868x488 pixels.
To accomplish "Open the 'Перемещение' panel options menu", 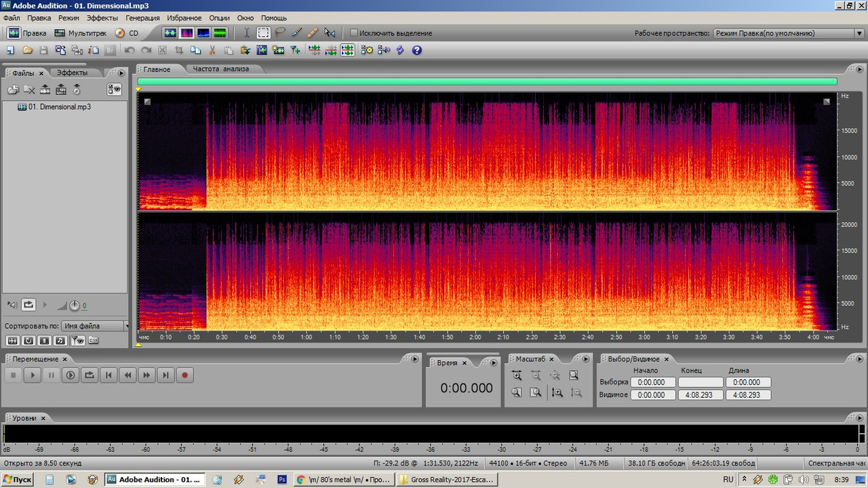I will click(416, 359).
